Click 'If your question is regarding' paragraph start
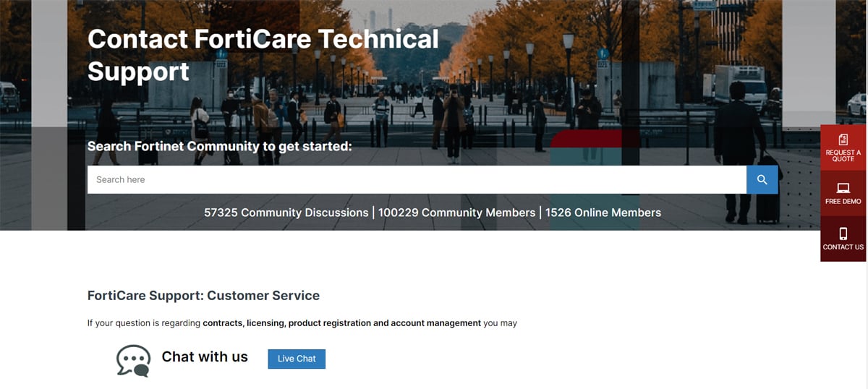 point(143,323)
